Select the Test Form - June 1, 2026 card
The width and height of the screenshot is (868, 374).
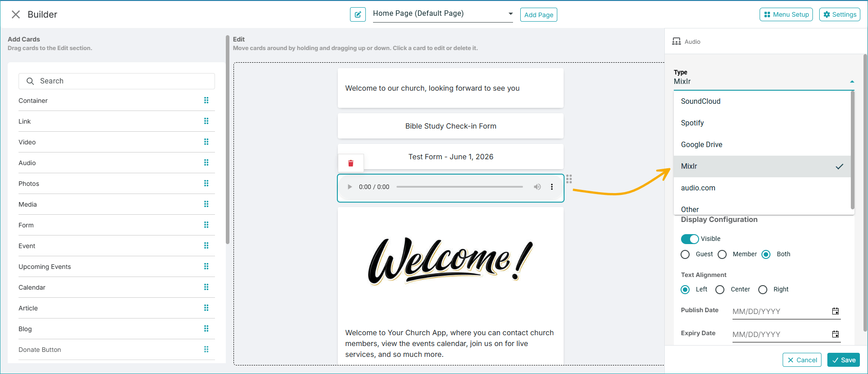click(451, 157)
